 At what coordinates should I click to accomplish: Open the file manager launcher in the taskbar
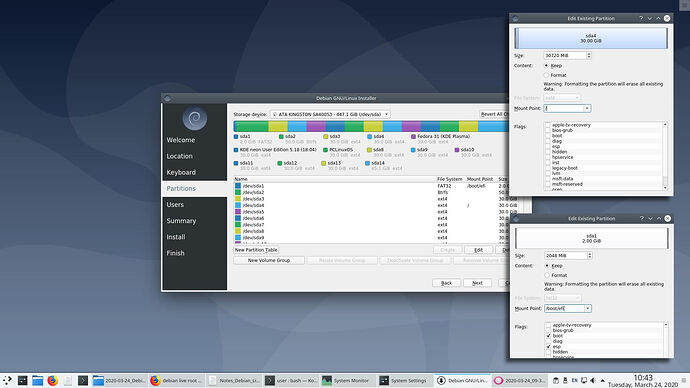click(x=37, y=380)
